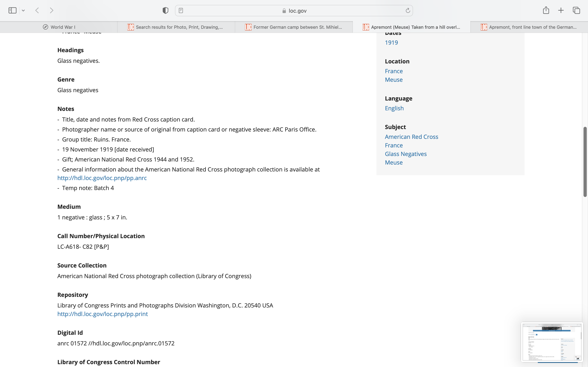Click the page vertical scrollbar thumb
588x367 pixels.
click(x=585, y=161)
